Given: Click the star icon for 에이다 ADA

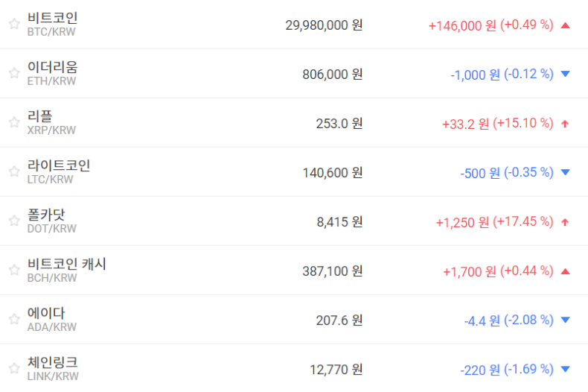Looking at the screenshot, I should tap(14, 319).
